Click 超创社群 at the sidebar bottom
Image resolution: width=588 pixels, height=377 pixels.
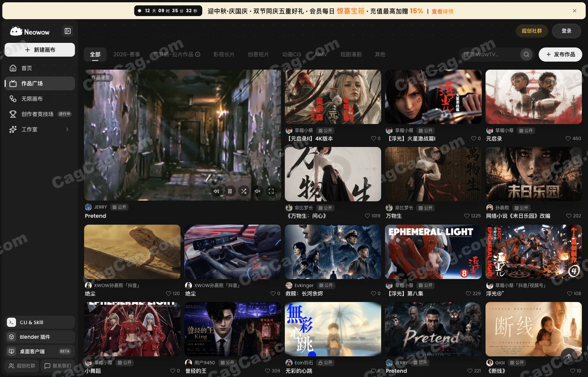point(22,366)
